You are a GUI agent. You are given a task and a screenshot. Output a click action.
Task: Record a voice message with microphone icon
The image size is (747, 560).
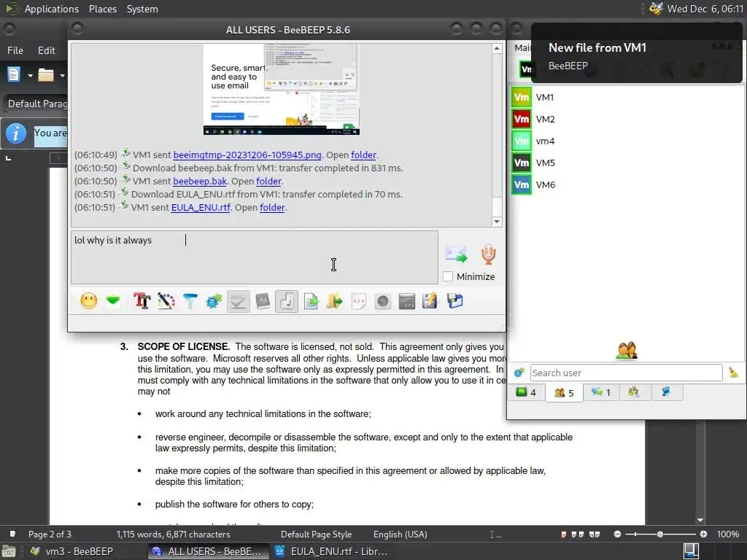(488, 254)
